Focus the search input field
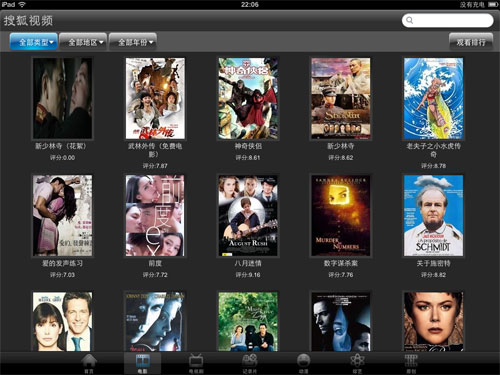This screenshot has height=375, width=500. click(x=448, y=20)
